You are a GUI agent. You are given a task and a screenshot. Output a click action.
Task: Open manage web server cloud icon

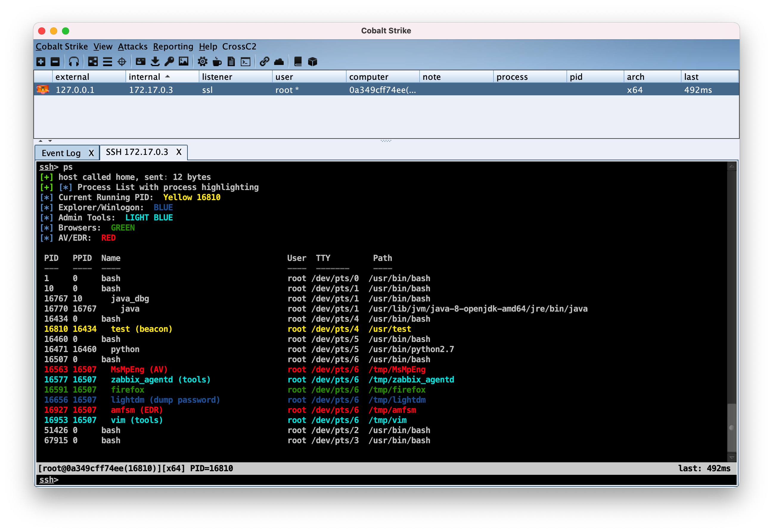279,62
